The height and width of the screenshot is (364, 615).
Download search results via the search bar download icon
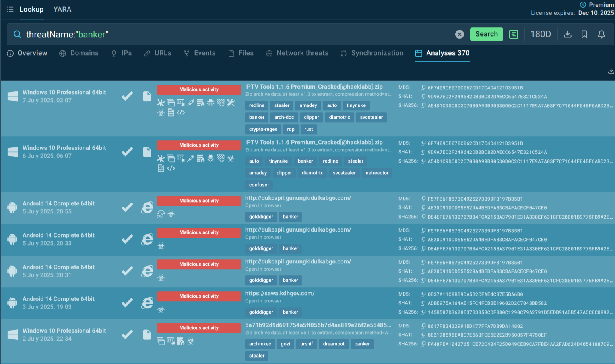tap(568, 34)
